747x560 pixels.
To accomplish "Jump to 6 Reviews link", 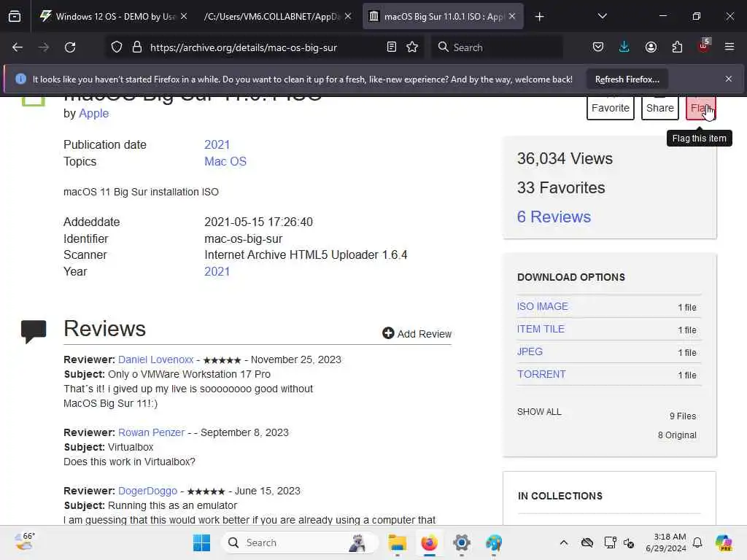I will tap(554, 217).
